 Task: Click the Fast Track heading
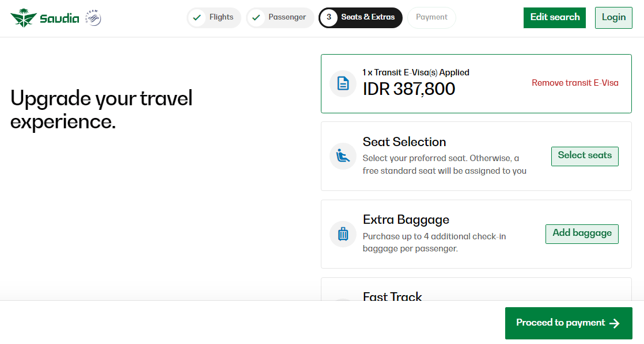click(392, 297)
